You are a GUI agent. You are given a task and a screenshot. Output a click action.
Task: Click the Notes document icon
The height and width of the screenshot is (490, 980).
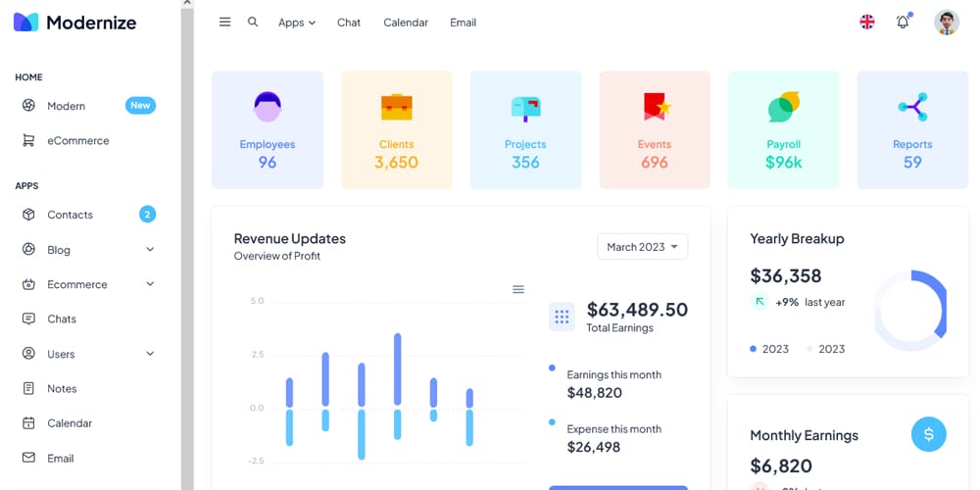pyautogui.click(x=28, y=388)
